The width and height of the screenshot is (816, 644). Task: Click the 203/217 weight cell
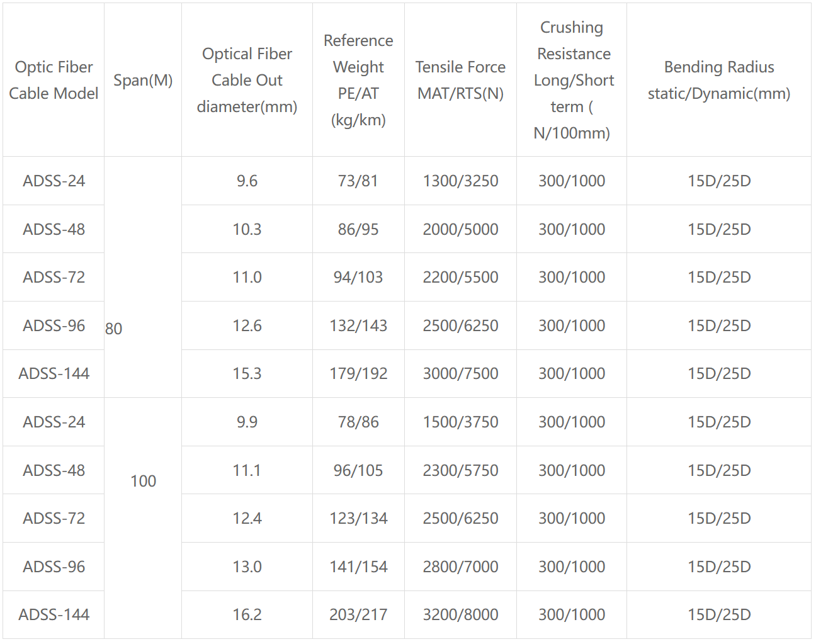point(358,614)
